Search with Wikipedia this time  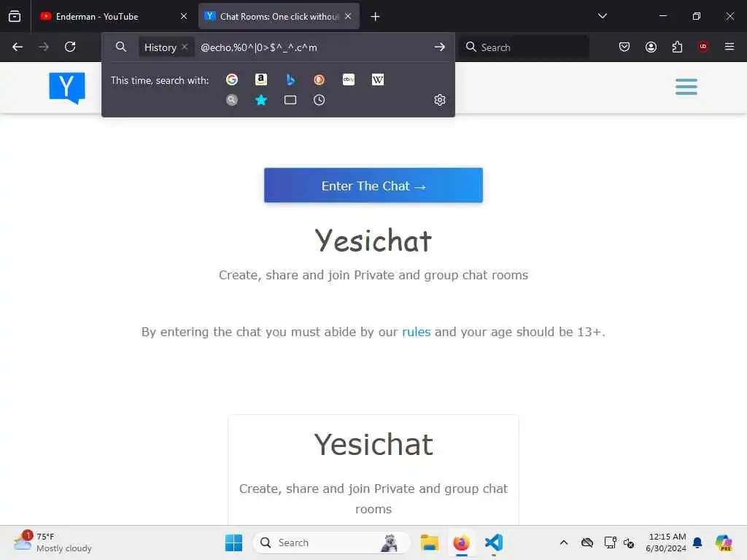(x=378, y=79)
